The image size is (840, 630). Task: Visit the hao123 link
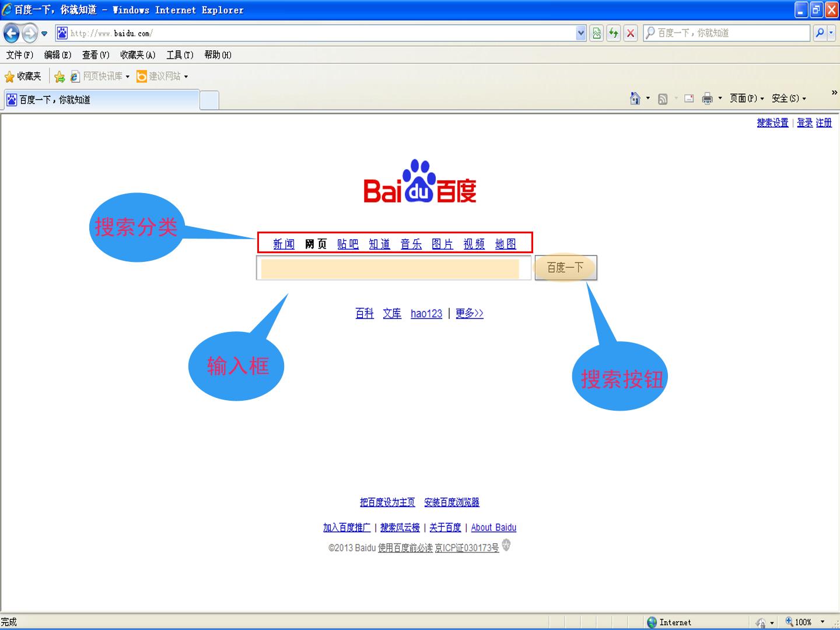pos(426,314)
